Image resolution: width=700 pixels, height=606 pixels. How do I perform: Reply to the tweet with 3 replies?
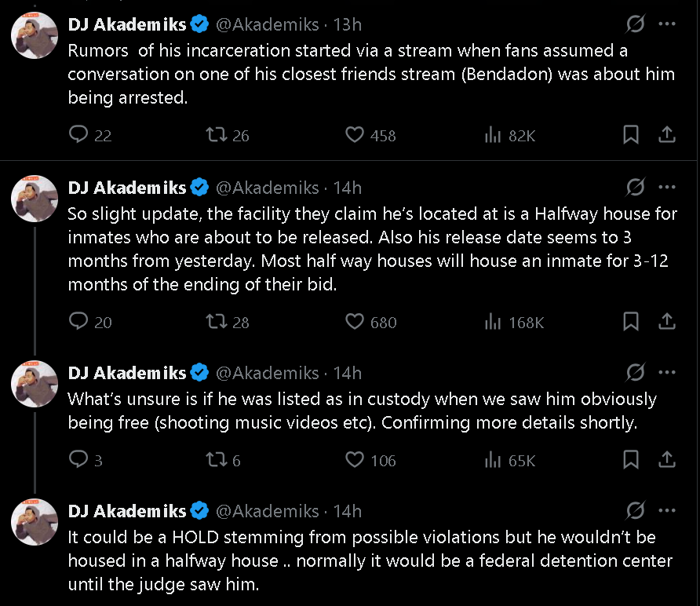[x=78, y=460]
